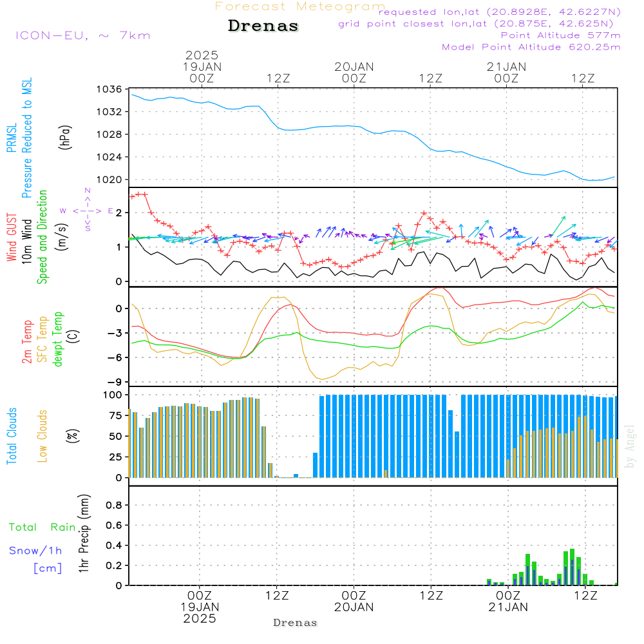This screenshot has width=644, height=644.
Task: Click the -9 tick on temperature axis
Action: [x=115, y=382]
